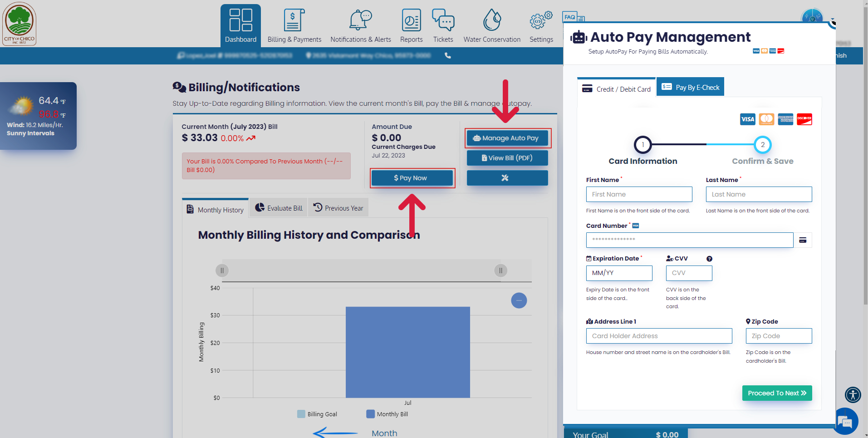Open the live chat bubble

coord(846,422)
